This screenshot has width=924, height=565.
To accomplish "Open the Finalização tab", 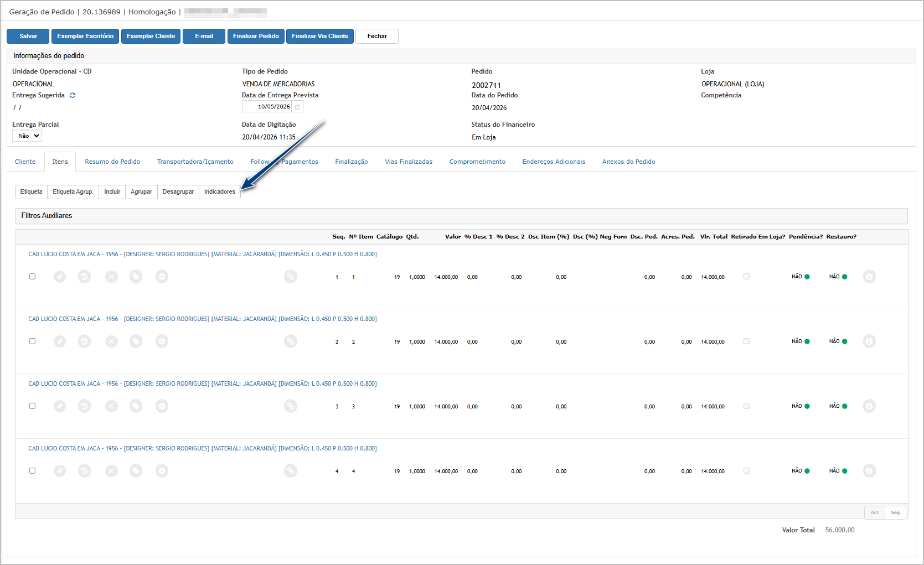I will [x=352, y=162].
